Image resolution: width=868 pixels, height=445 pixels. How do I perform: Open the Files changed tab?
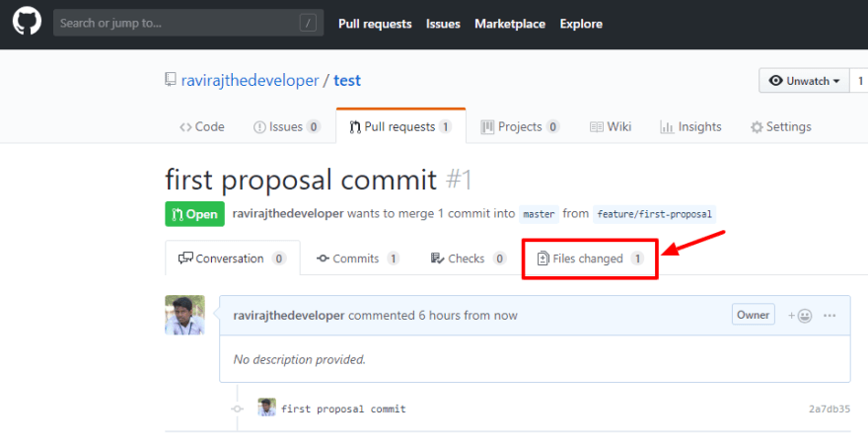(x=590, y=259)
